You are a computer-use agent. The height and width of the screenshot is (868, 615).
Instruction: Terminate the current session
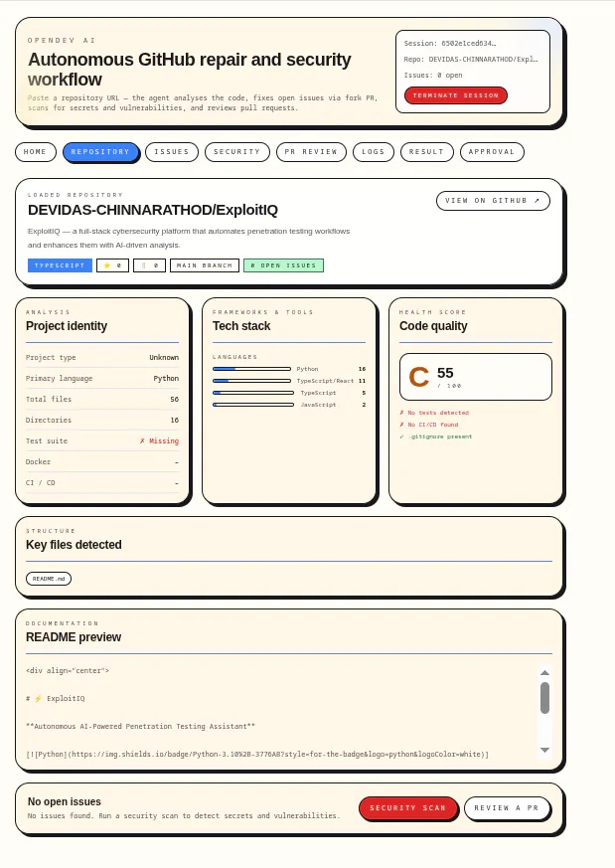pos(456,95)
